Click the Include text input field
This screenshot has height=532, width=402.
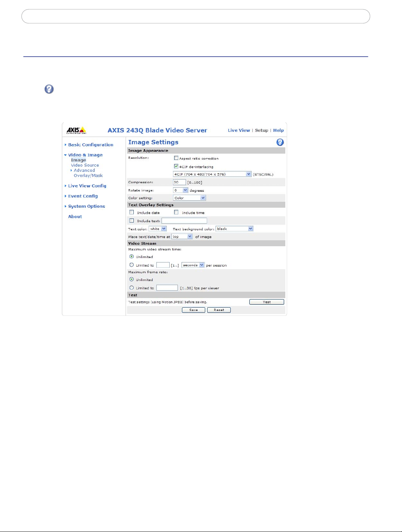point(184,221)
